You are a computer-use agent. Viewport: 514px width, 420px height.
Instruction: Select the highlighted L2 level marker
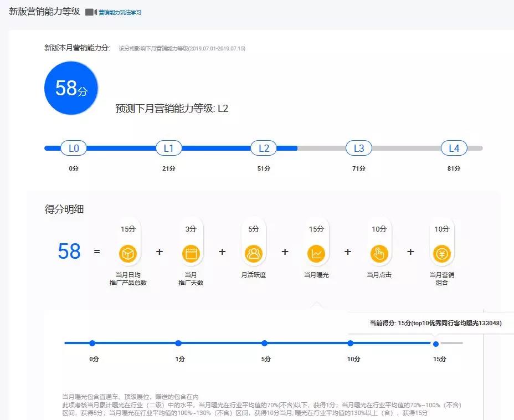(264, 148)
